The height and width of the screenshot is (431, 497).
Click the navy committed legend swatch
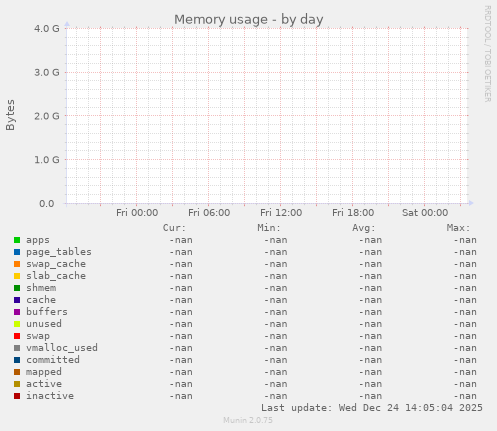17,360
